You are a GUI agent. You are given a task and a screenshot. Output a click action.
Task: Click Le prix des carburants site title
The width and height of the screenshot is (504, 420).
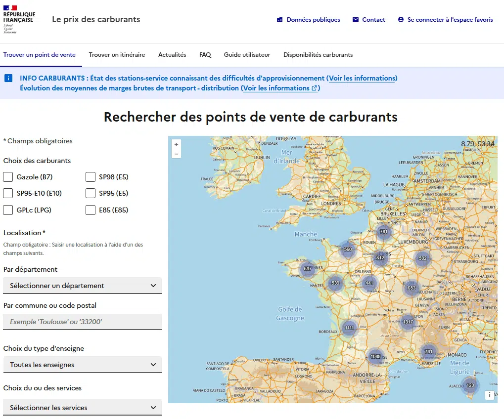[96, 19]
